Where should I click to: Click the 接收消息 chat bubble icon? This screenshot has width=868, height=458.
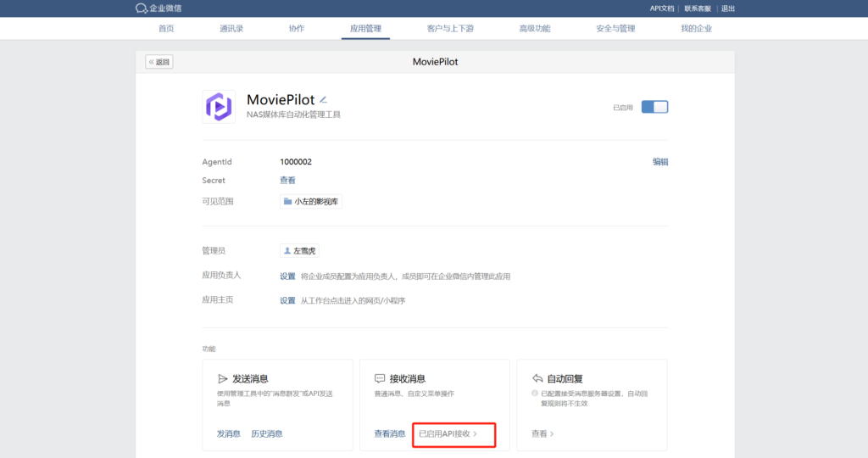click(380, 379)
